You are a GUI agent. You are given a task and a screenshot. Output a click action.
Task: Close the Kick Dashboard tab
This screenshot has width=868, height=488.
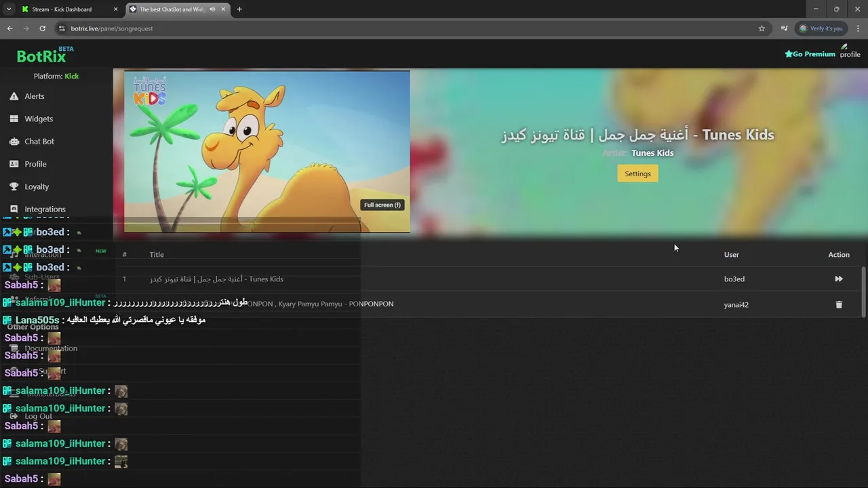[x=115, y=9]
